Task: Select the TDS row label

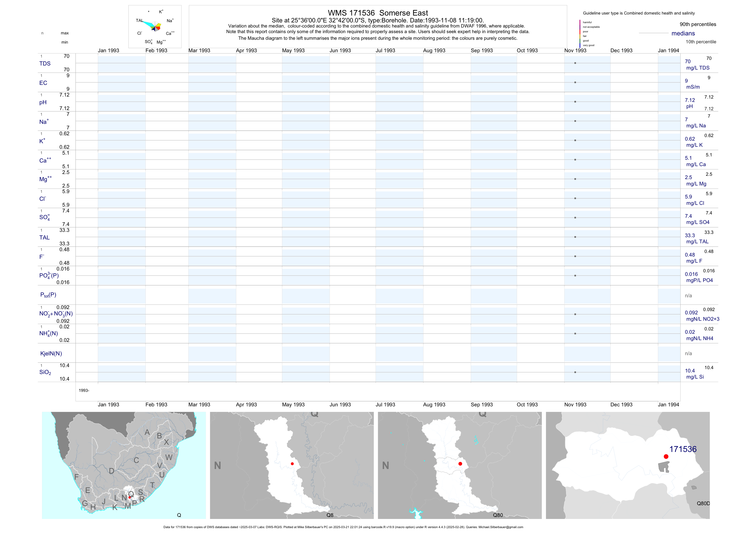Action: pyautogui.click(x=45, y=64)
